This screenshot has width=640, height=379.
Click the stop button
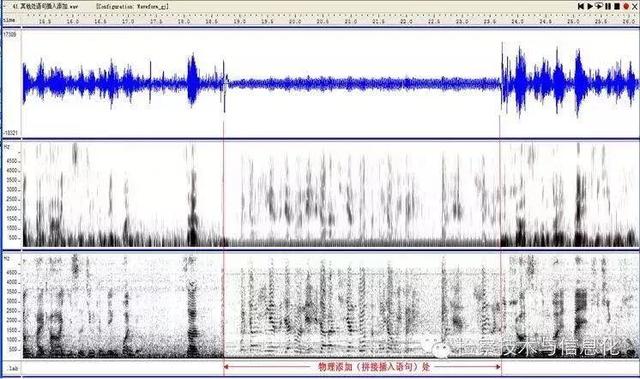coord(617,6)
